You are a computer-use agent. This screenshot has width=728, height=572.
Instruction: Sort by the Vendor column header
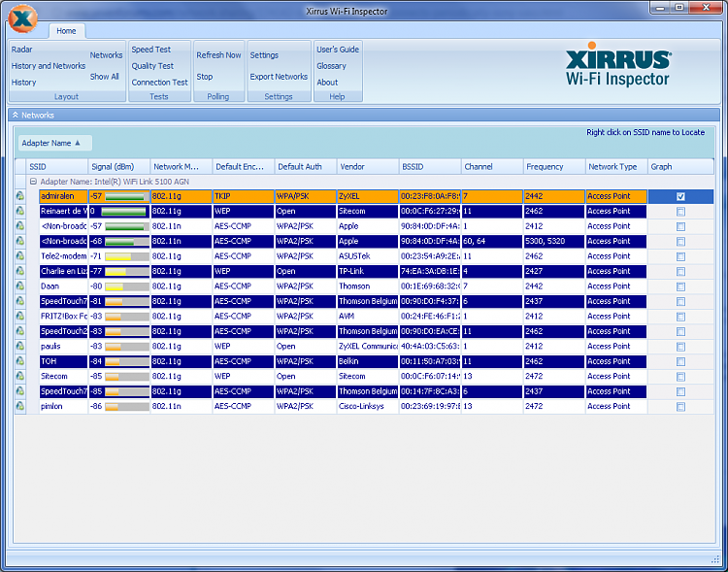click(x=368, y=166)
